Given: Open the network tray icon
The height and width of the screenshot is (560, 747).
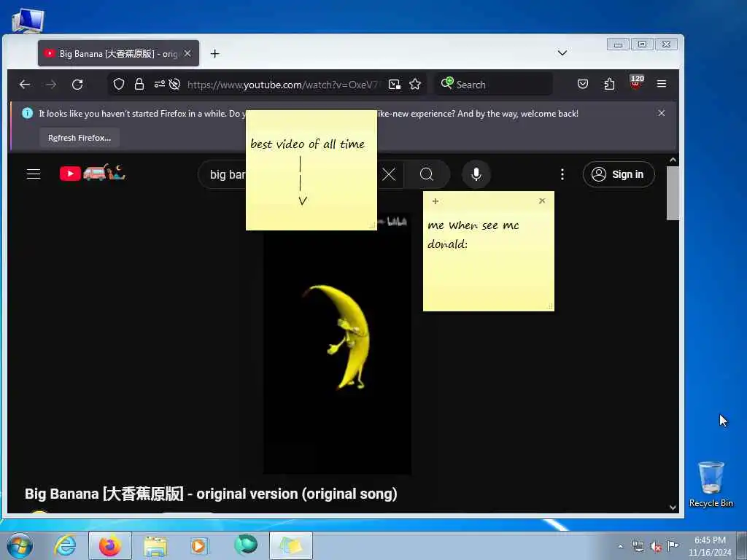Looking at the screenshot, I should coord(638,547).
